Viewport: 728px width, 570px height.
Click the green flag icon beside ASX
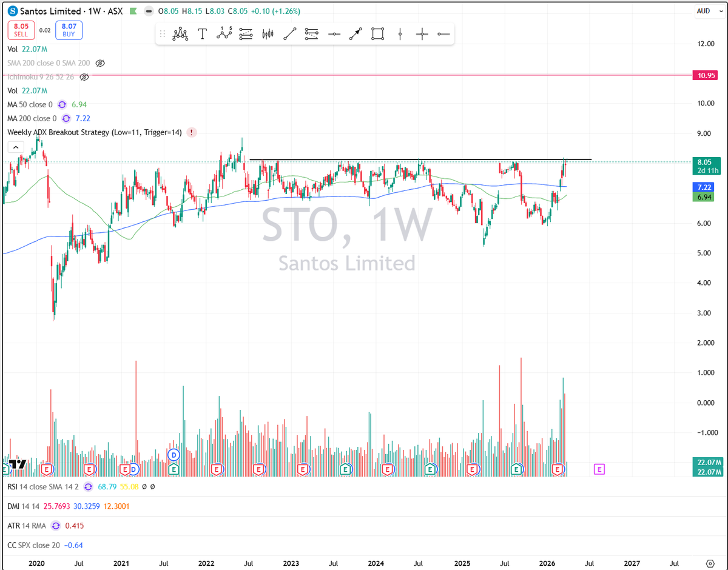click(133, 11)
